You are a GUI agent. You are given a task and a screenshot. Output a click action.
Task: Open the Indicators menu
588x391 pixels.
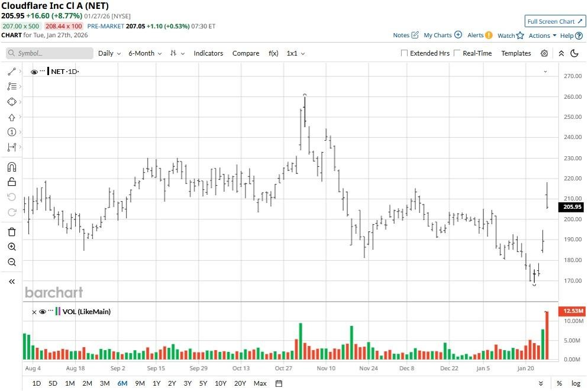tap(208, 53)
